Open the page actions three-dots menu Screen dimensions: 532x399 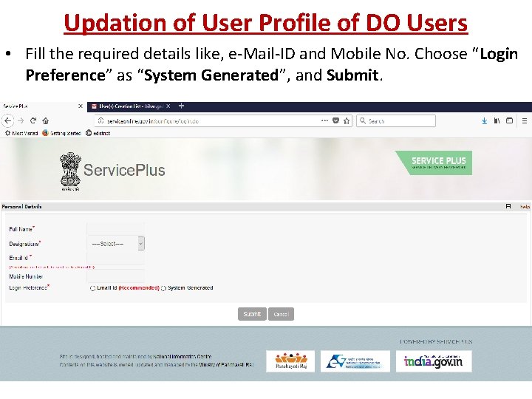point(324,120)
